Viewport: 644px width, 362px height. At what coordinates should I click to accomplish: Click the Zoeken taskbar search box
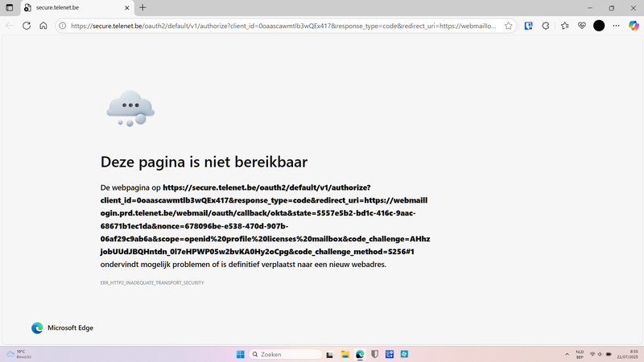(286, 354)
